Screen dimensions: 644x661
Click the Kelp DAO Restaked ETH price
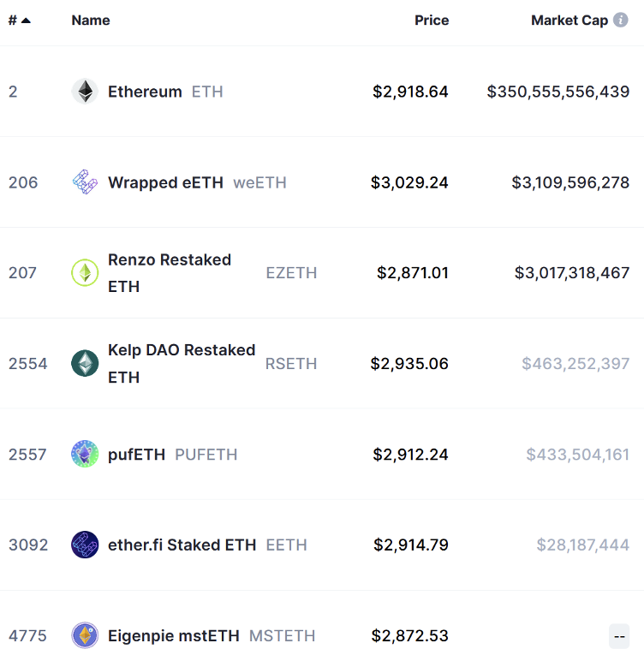(x=409, y=364)
